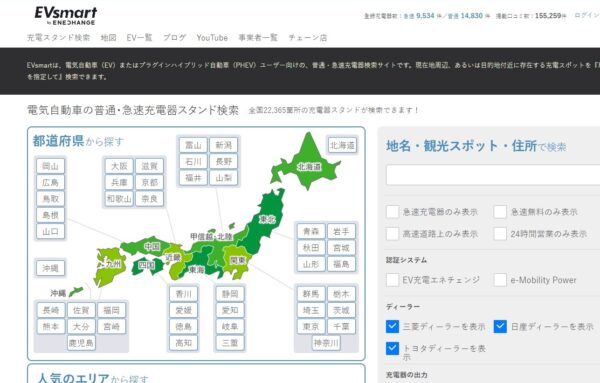Screen dimensions: 600x383
Task: Click the 愛知 prefecture button
Action: (x=230, y=310)
